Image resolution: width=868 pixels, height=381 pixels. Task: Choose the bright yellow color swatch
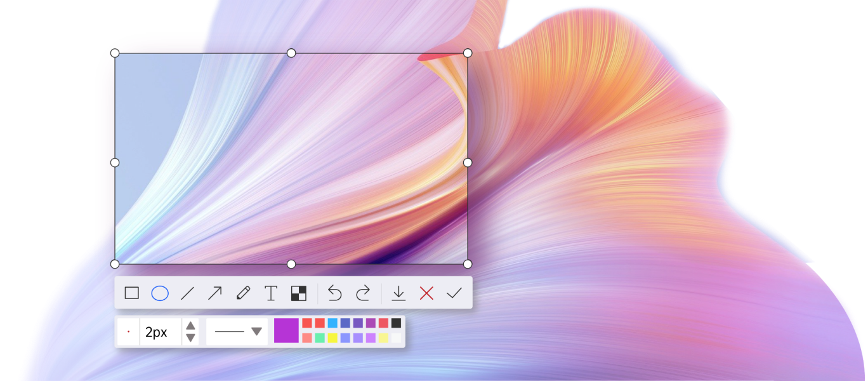(332, 338)
